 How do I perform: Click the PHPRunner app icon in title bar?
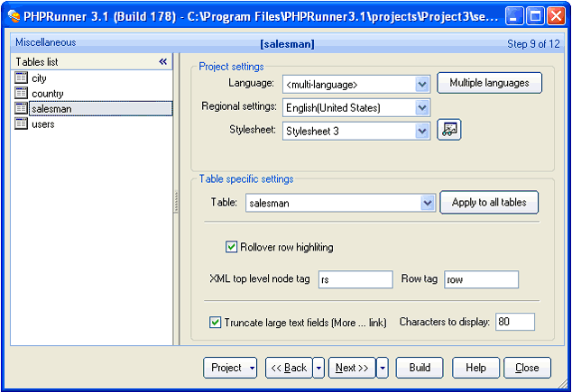(14, 16)
